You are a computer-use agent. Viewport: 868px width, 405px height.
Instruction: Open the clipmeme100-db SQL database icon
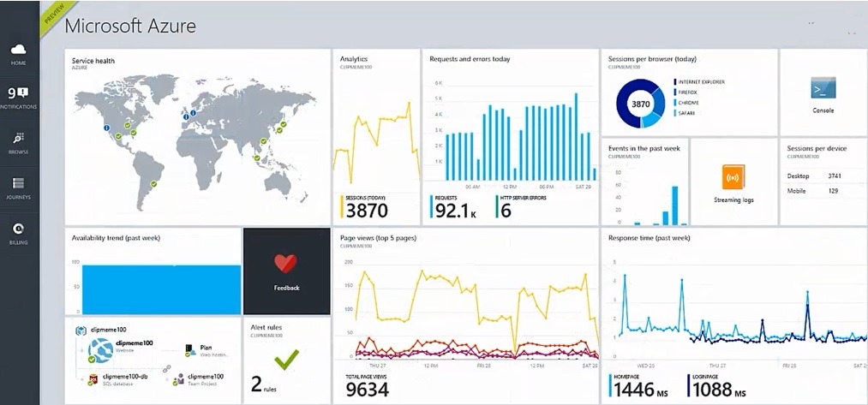[93, 379]
